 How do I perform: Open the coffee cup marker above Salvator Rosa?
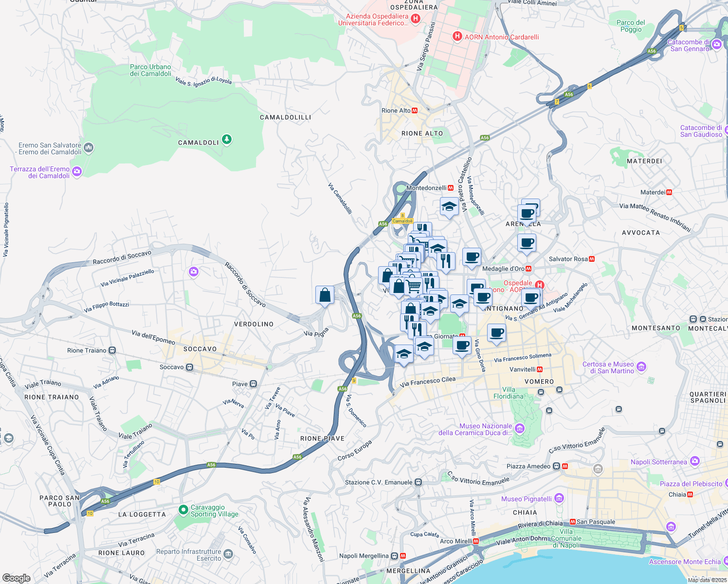(526, 243)
